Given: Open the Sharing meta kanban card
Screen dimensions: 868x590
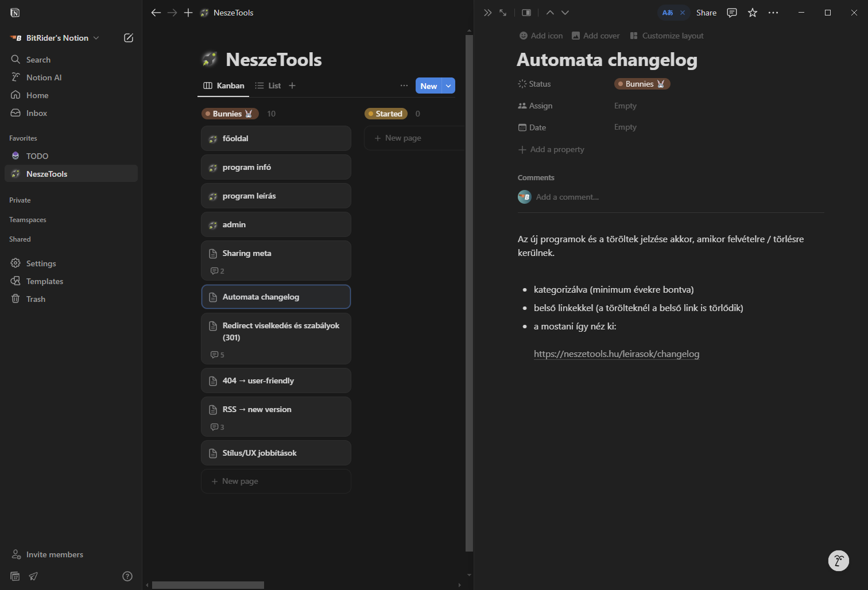Looking at the screenshot, I should (276, 261).
